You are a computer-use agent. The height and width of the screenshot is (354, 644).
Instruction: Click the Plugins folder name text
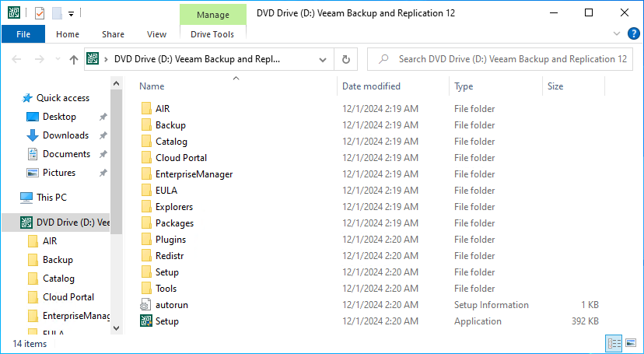click(x=170, y=240)
